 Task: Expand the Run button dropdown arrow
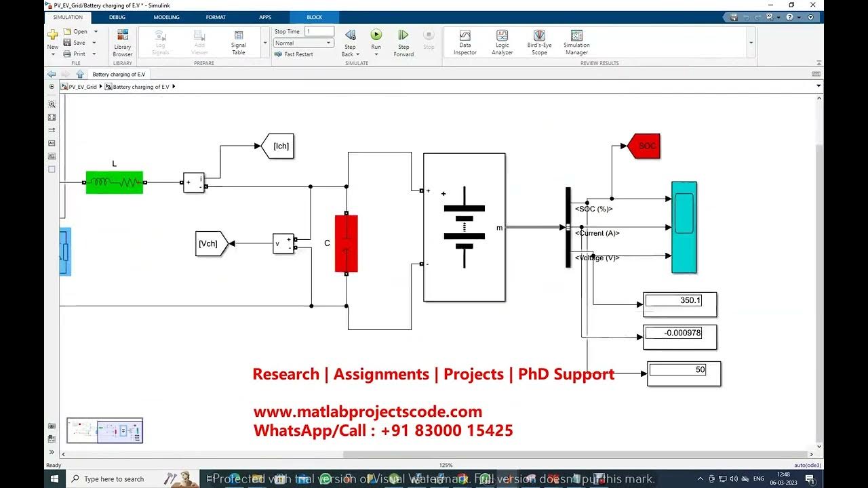(376, 54)
